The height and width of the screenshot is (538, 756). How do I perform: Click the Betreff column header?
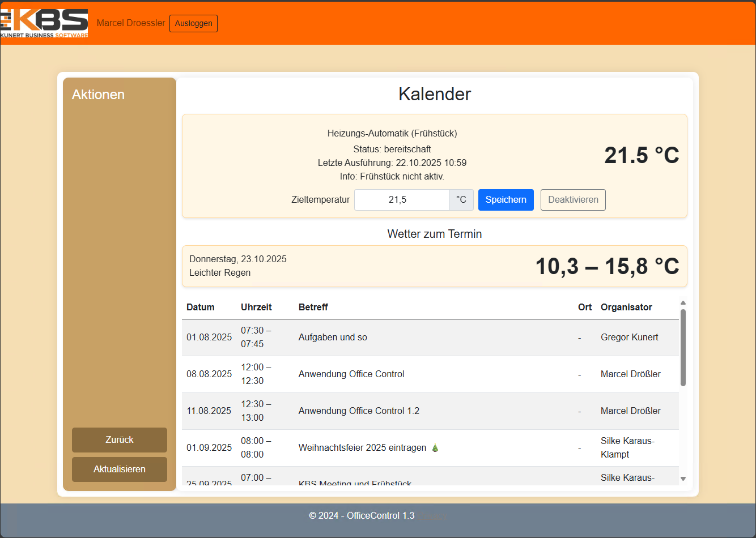313,307
